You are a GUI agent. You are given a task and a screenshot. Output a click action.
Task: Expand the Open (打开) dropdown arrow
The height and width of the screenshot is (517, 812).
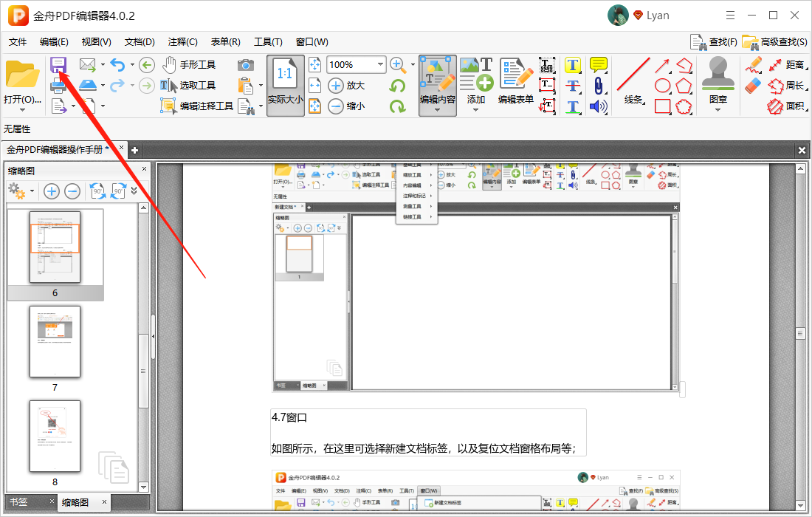pyautogui.click(x=22, y=110)
